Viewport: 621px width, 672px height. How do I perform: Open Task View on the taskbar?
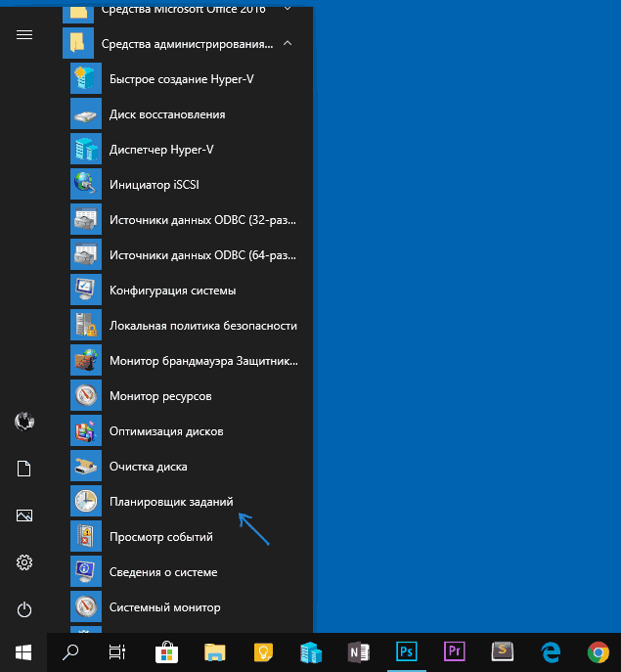coord(117,652)
